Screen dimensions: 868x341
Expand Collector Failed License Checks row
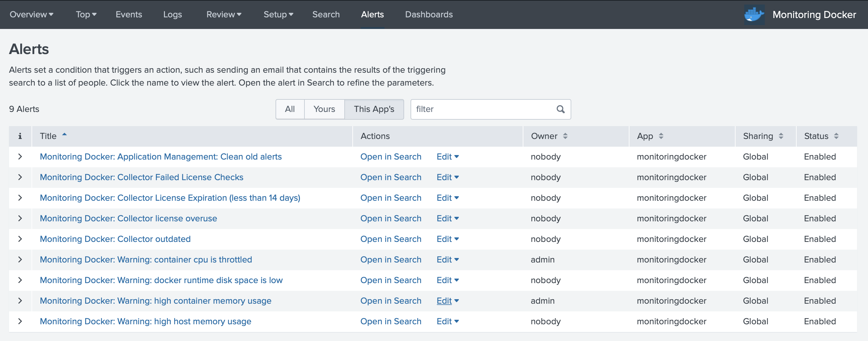(x=20, y=177)
